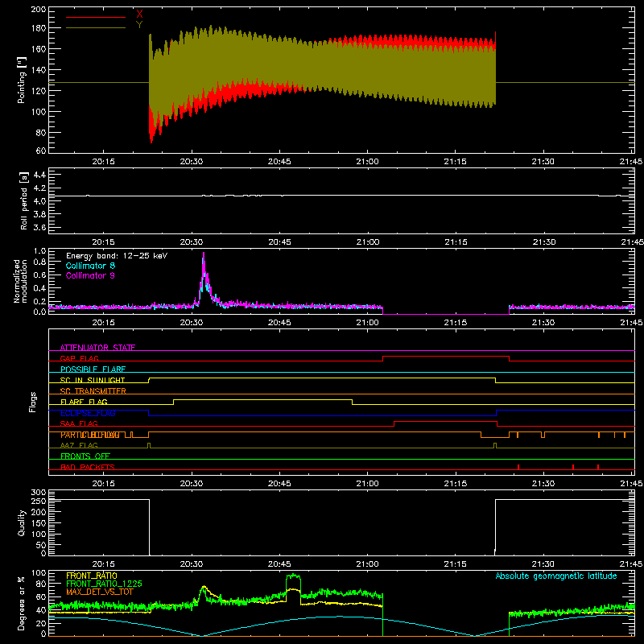Click the red X legend line
The width and height of the screenshot is (644, 644).
coord(96,17)
